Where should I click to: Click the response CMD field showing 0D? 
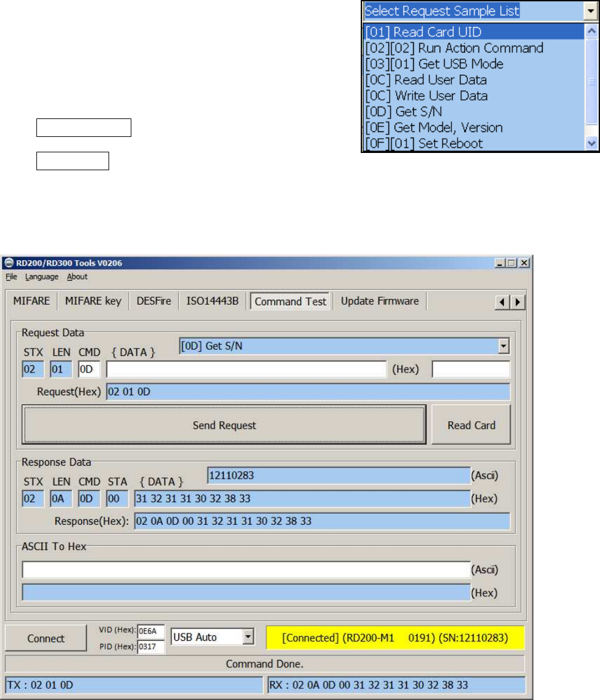point(89,499)
